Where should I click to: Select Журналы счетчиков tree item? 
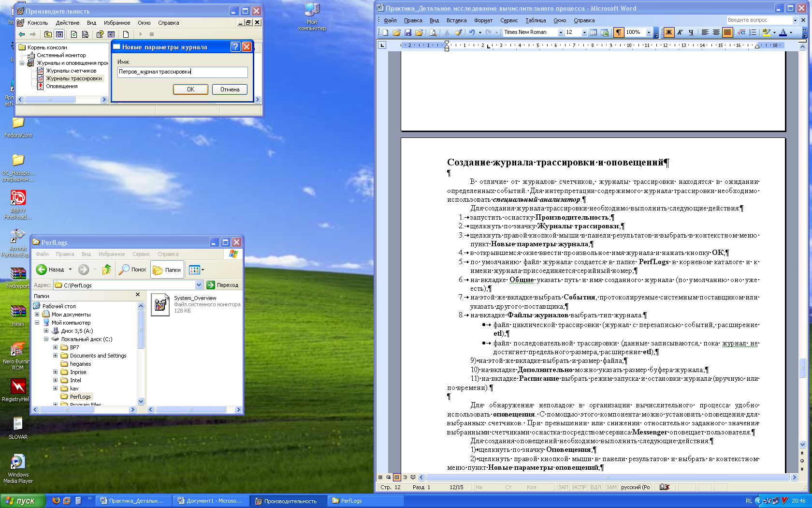(71, 71)
